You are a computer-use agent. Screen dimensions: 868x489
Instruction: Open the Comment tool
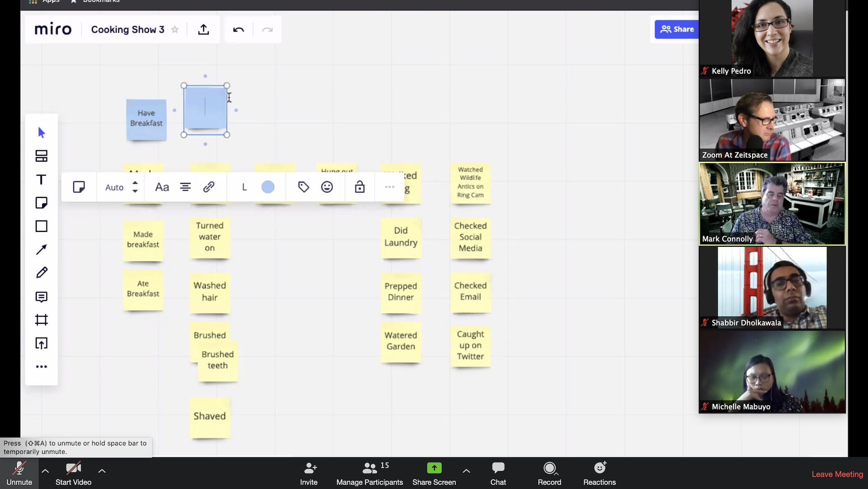pos(41,297)
